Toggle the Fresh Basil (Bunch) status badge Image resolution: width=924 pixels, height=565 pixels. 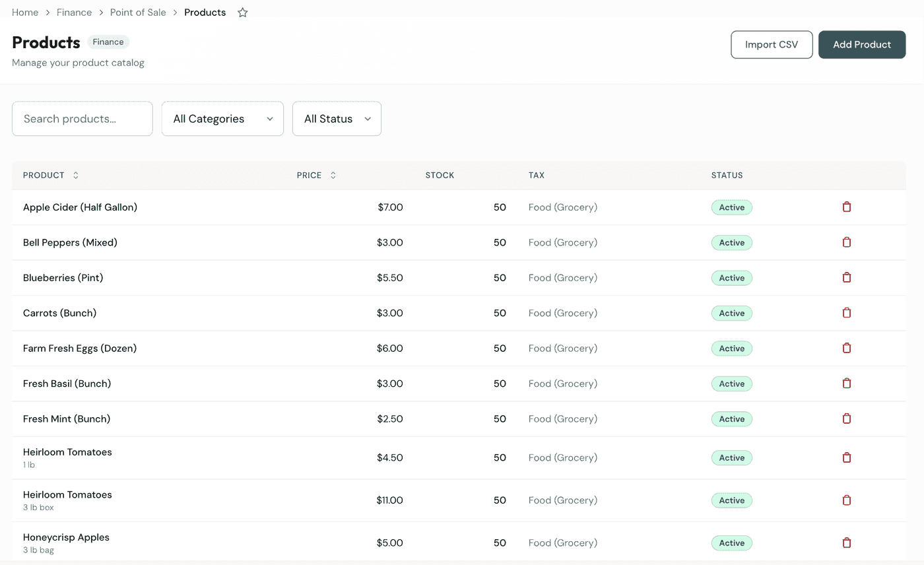[731, 383]
